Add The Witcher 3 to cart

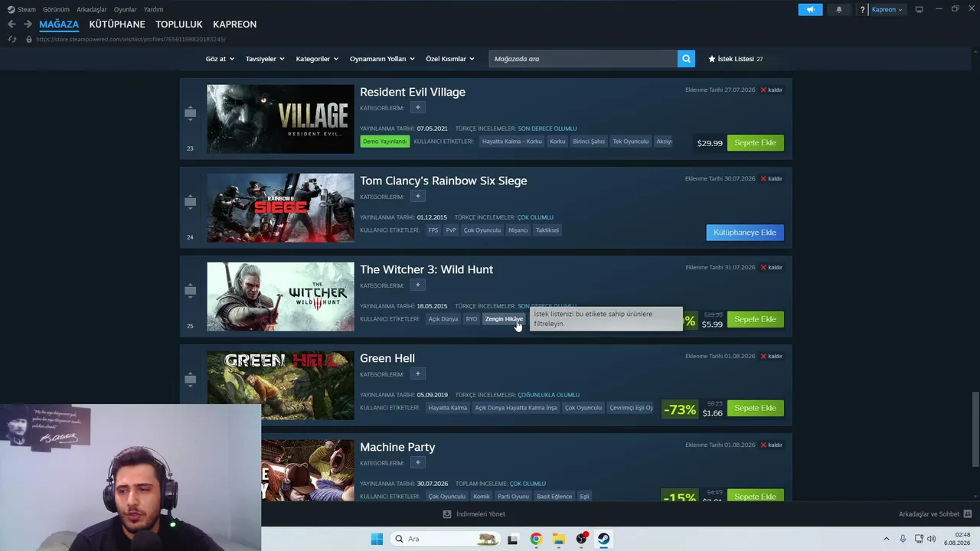point(755,319)
